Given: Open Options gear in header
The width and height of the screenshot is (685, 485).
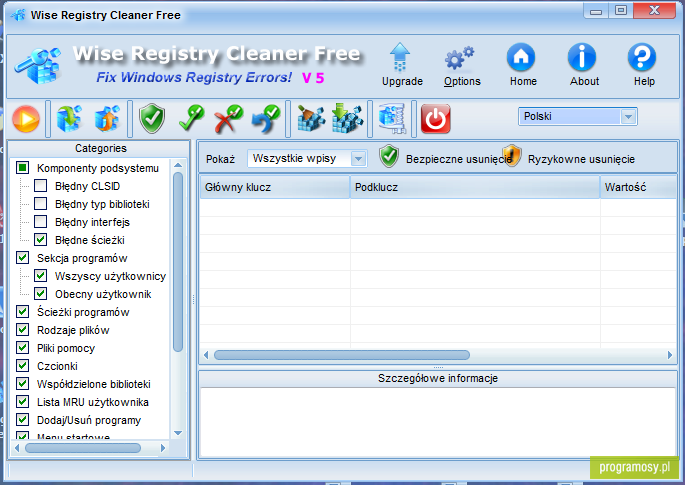Looking at the screenshot, I should [462, 66].
